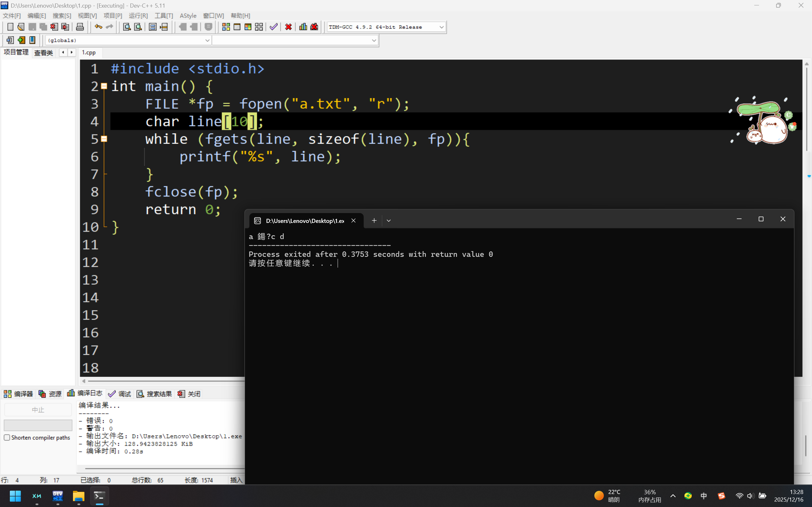812x507 pixels.
Task: Click the purple checkmark syntax check icon
Action: click(274, 27)
